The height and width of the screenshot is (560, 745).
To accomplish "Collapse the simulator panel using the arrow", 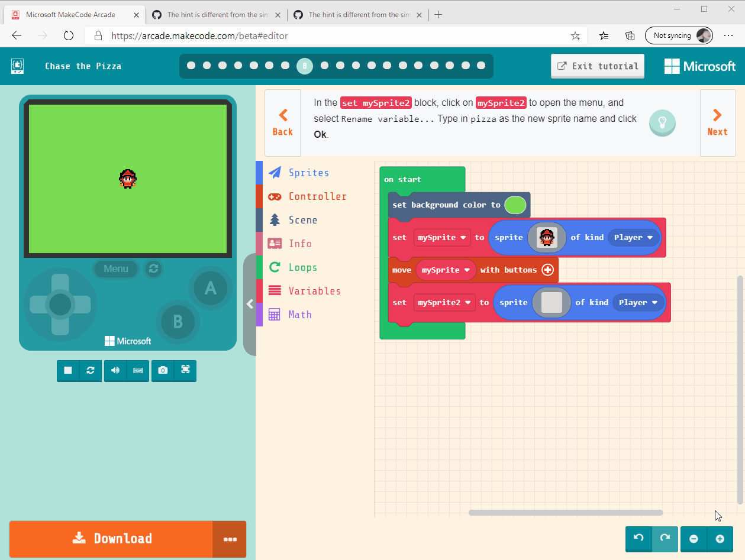I will point(250,304).
